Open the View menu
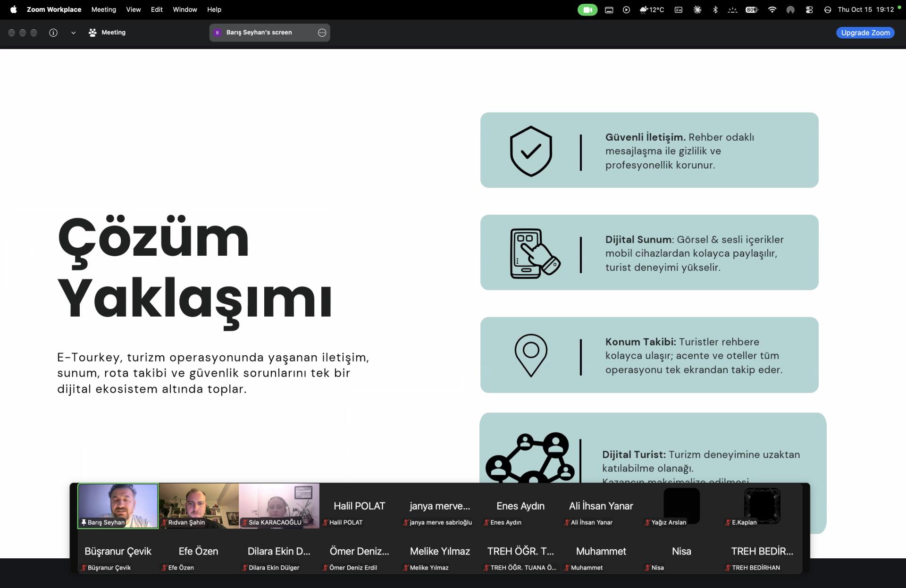This screenshot has width=906, height=588. pos(134,9)
